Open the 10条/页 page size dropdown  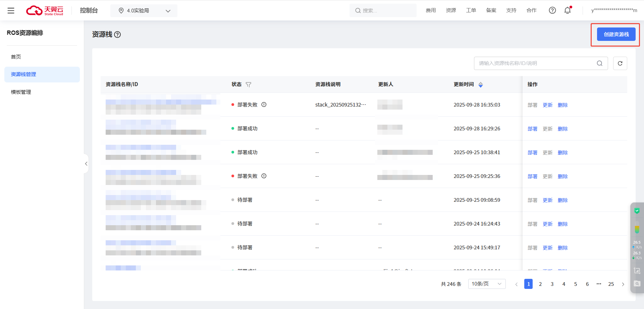tap(486, 284)
